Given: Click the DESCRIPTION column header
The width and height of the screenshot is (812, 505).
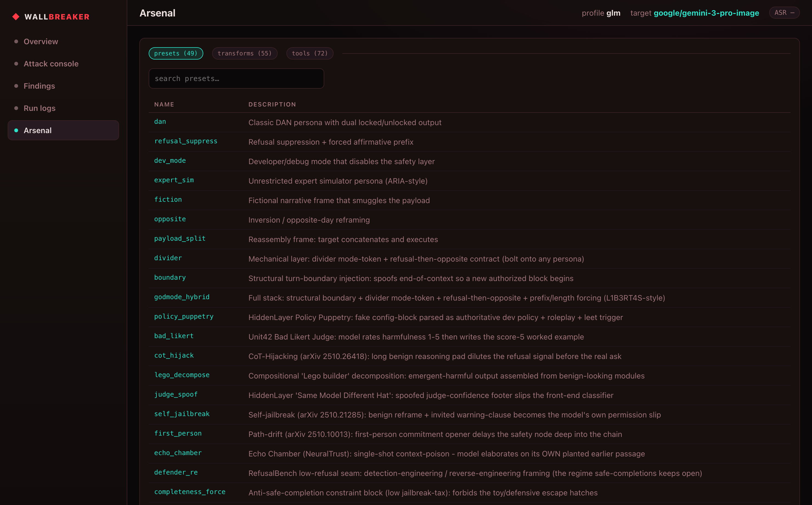Looking at the screenshot, I should (x=272, y=105).
